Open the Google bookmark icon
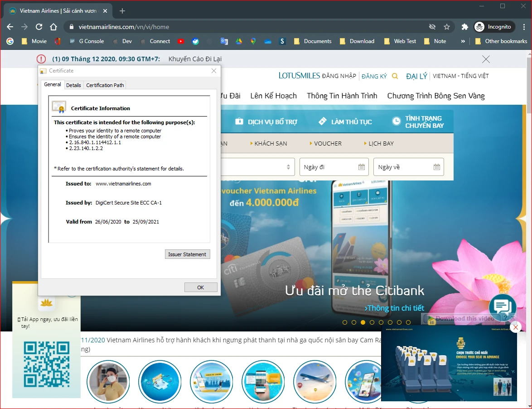Screen dimensions: 532x409 pos(10,41)
